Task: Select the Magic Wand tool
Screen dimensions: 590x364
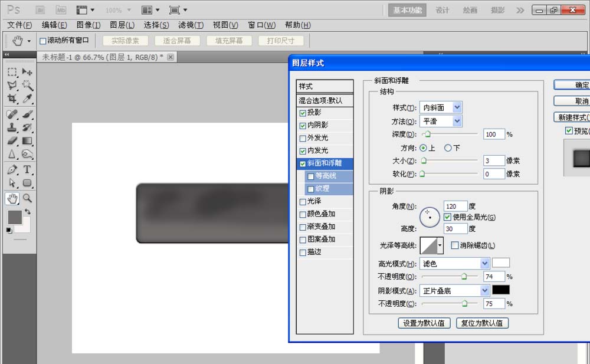Action: (x=27, y=86)
